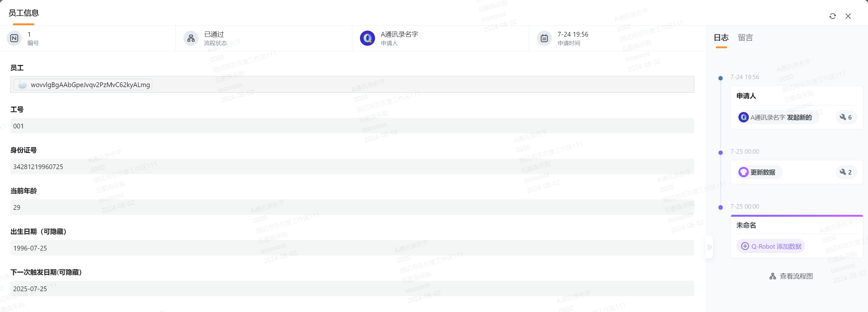Viewport: 868px width, 312px height.
Task: Click the 申请人 heading in the log card
Action: [x=746, y=96]
